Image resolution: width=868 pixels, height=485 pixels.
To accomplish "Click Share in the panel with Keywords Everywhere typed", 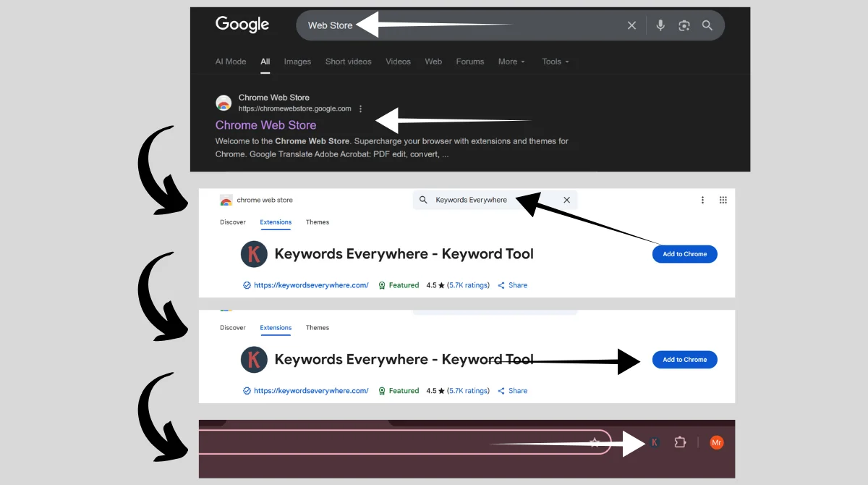I will point(513,285).
